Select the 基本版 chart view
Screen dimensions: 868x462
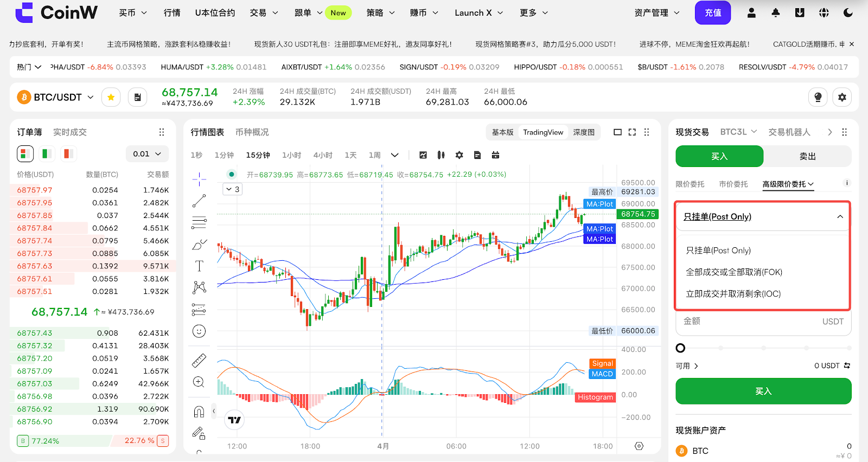pos(502,132)
